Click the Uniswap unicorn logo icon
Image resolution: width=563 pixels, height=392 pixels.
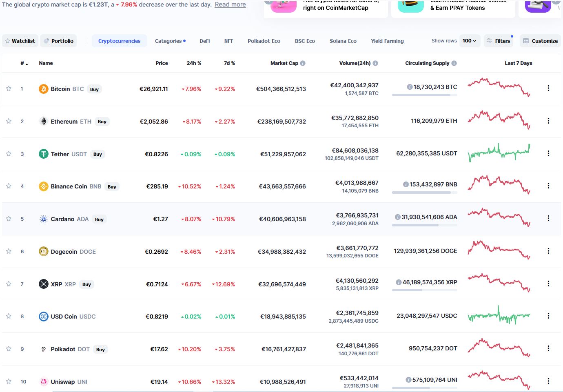coord(44,382)
